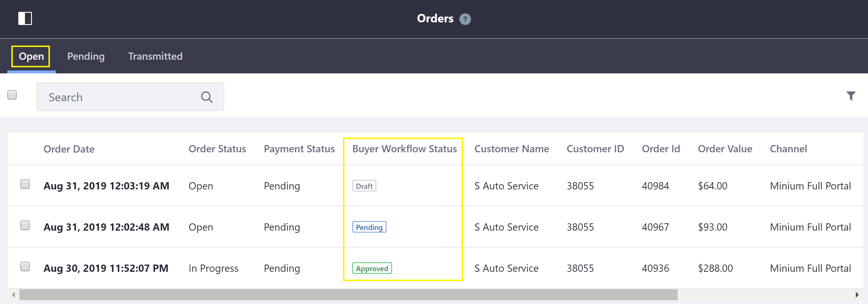Check the Aug 31 12:02:48 AM order
868x304 pixels.
point(25,225)
